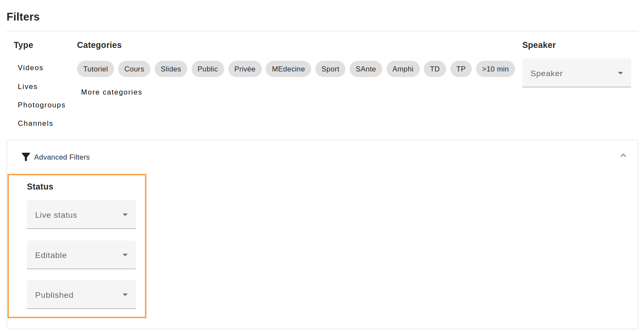Click the Advanced Filters label
Image resolution: width=644 pixels, height=332 pixels.
(x=62, y=157)
